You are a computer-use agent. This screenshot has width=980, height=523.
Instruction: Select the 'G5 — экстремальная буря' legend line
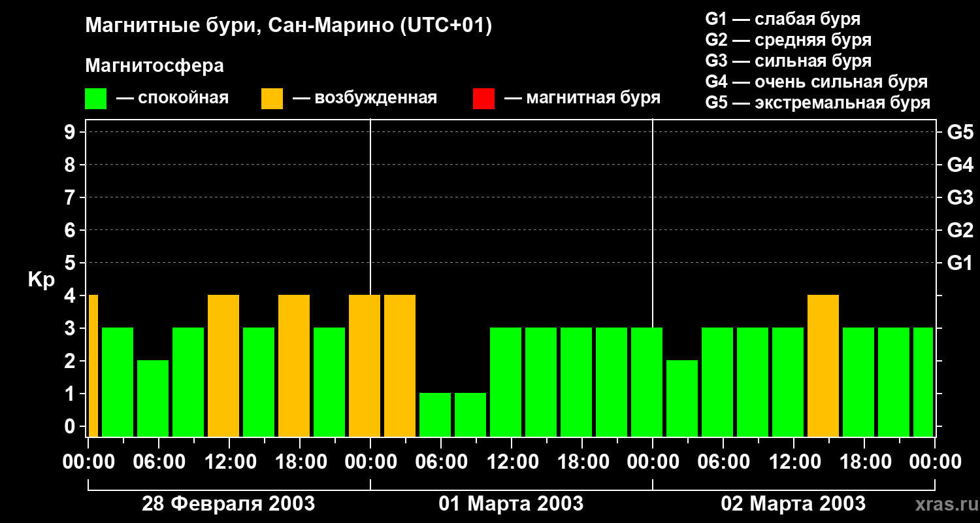[818, 103]
